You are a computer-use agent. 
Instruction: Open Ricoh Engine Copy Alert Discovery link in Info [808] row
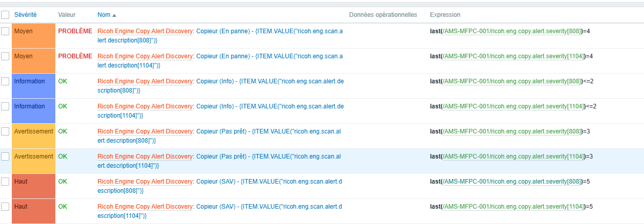[145, 81]
